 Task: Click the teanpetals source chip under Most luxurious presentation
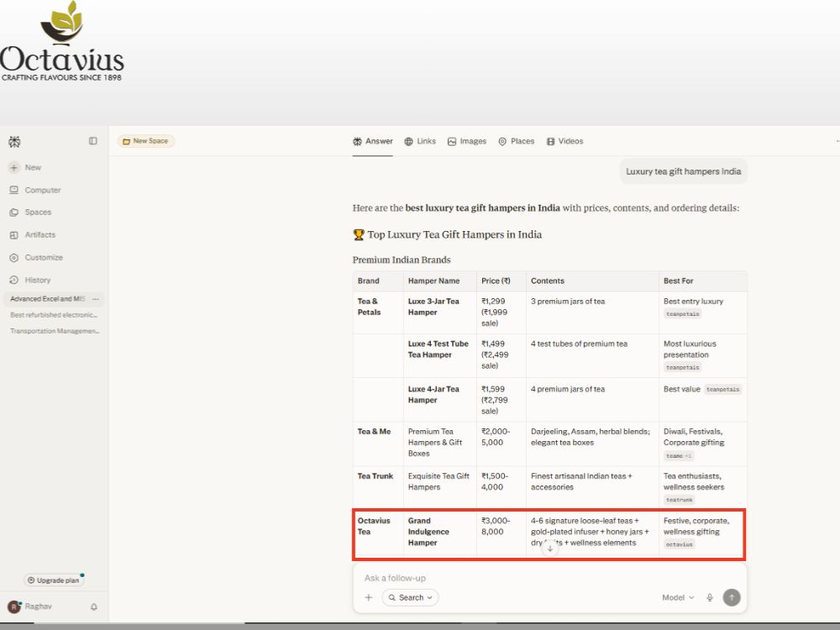coord(682,368)
